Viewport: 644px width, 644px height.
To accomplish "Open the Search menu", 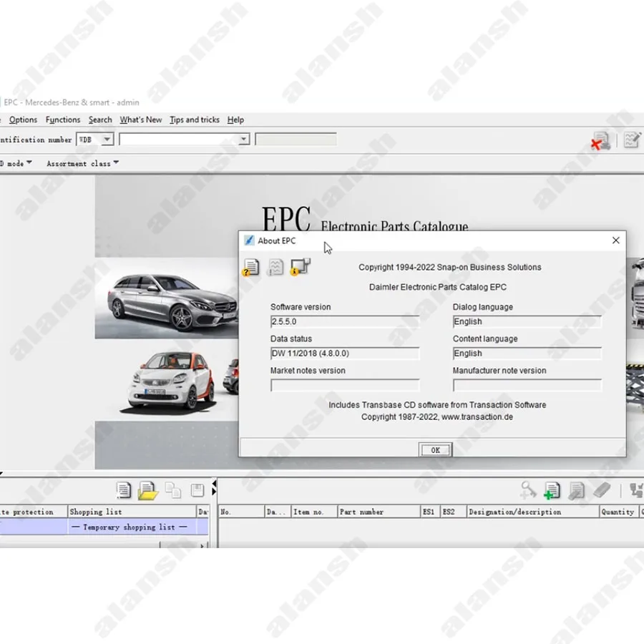I will pos(100,119).
